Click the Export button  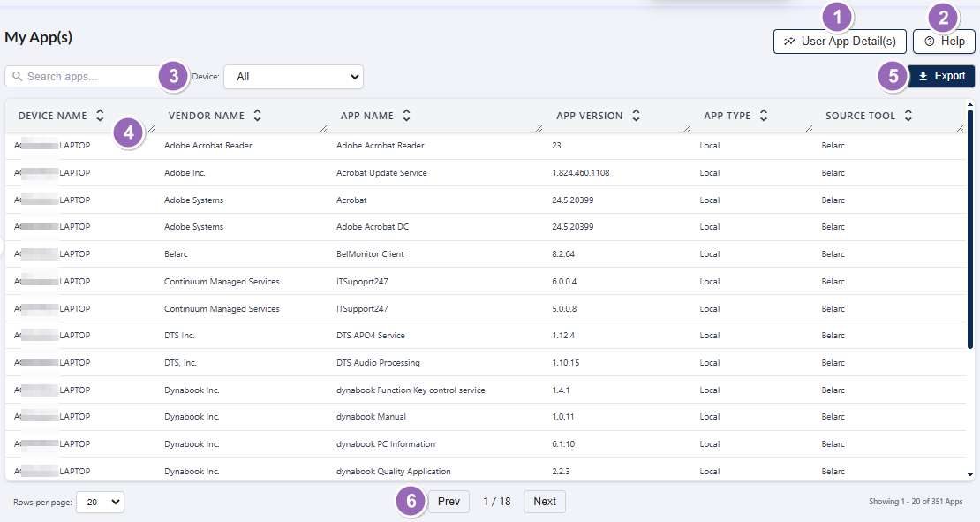coord(942,76)
